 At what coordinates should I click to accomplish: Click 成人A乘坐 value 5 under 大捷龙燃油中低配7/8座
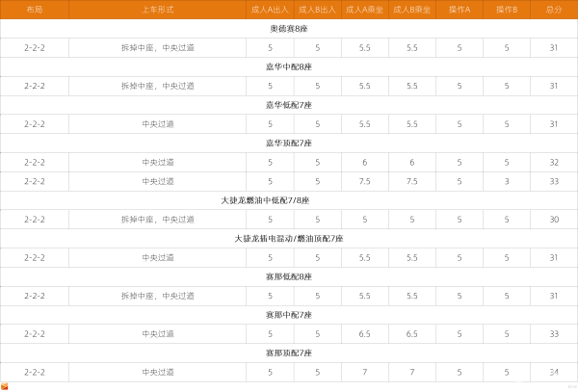364,220
